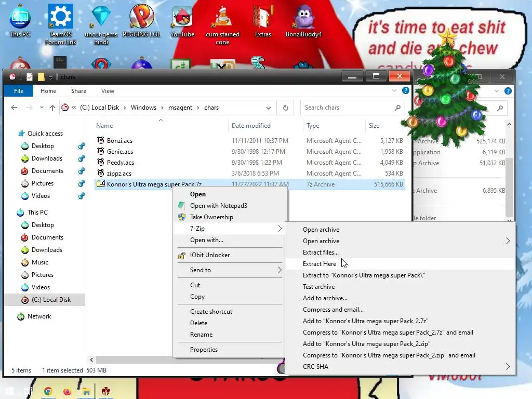Click the search magnifier in Search chars box

coord(397,108)
